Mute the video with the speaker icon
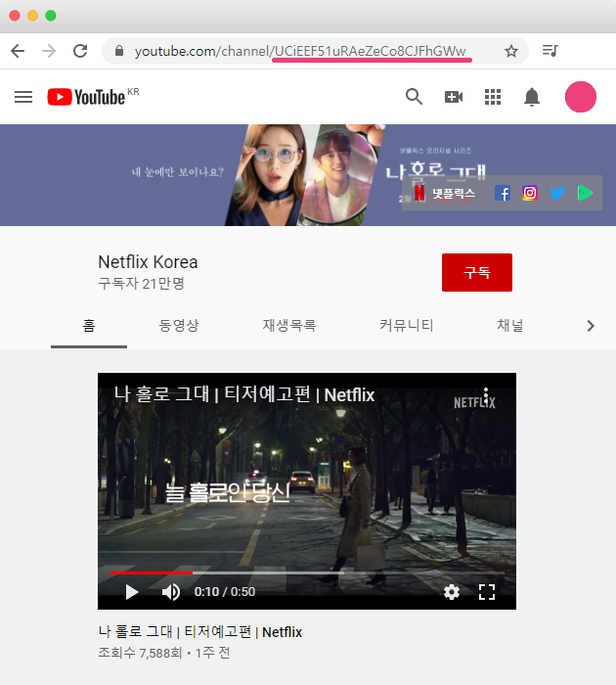 pos(171,592)
